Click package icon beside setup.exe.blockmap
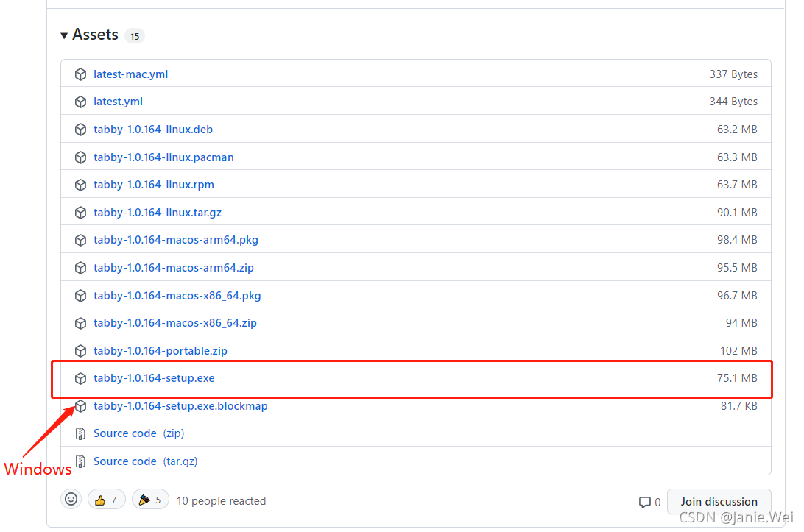804x532 pixels. (80, 406)
